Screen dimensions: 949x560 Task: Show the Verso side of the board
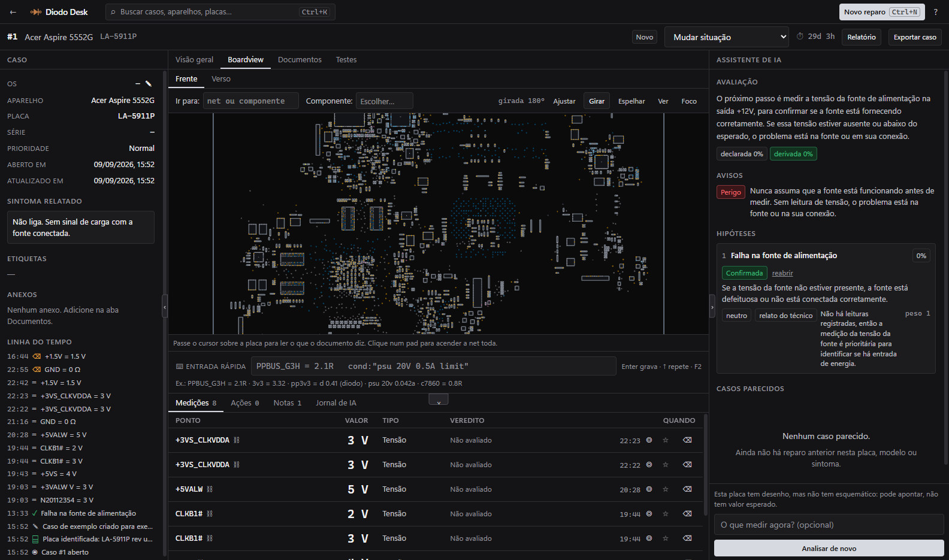[x=221, y=79]
